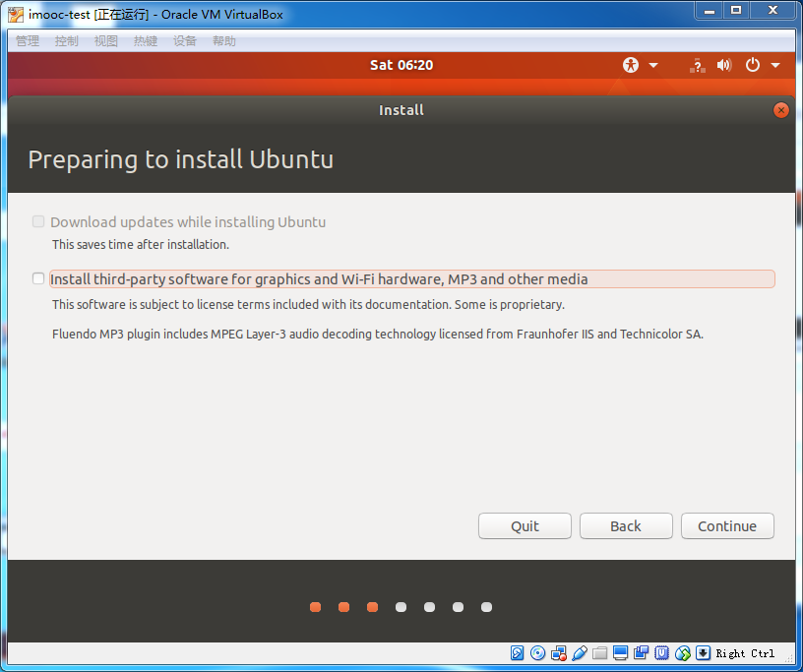Click the power icon in top bar
Screen dimensions: 803x672
pyautogui.click(x=752, y=65)
